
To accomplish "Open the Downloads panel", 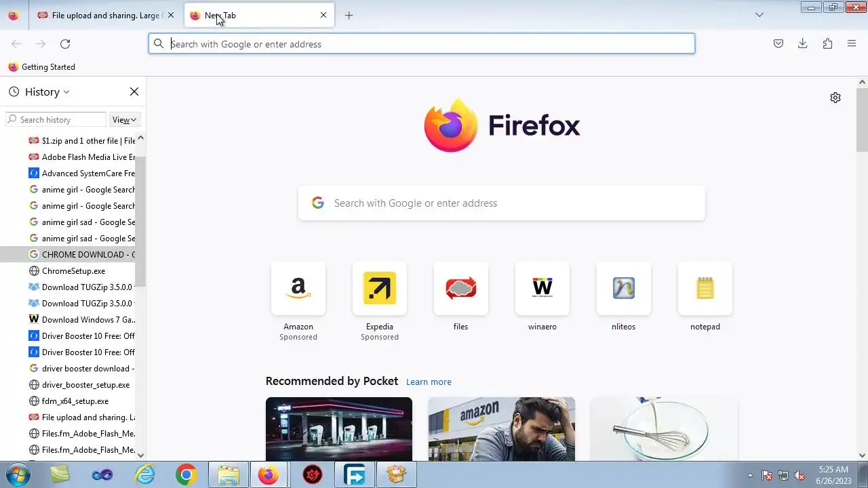I will point(803,44).
